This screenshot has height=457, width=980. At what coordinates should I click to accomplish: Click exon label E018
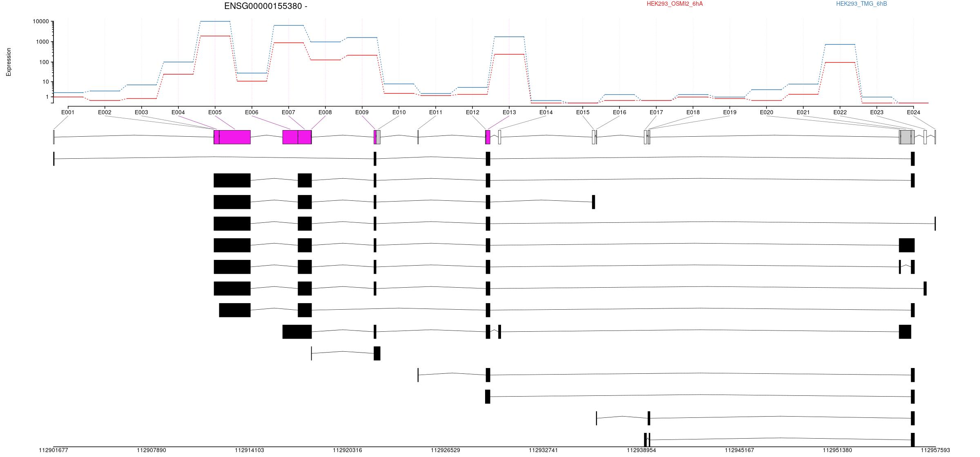click(693, 112)
